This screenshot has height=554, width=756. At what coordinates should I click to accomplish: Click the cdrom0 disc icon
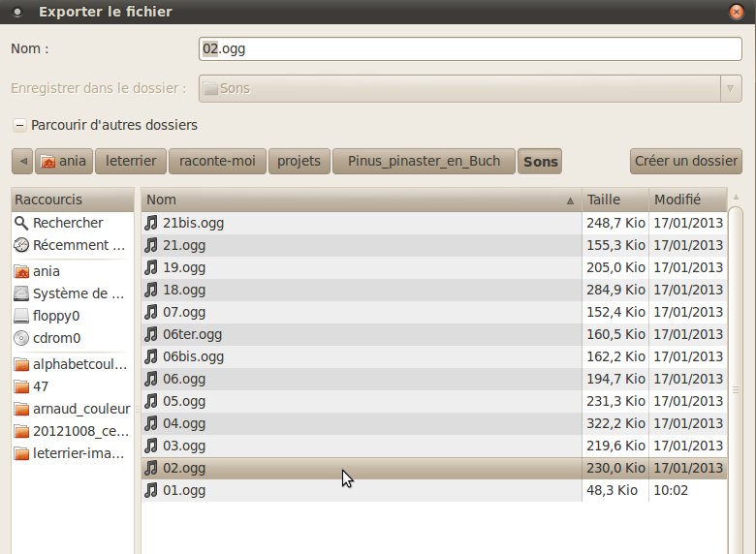coord(21,338)
